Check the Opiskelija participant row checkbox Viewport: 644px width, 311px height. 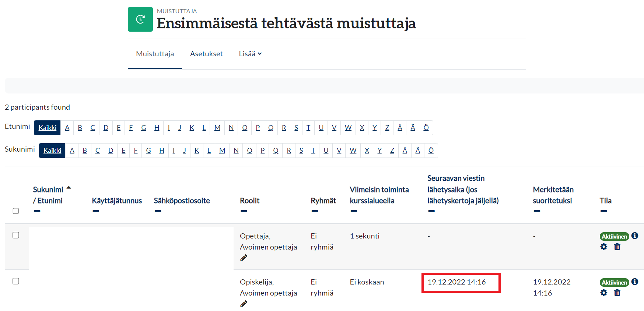16,281
